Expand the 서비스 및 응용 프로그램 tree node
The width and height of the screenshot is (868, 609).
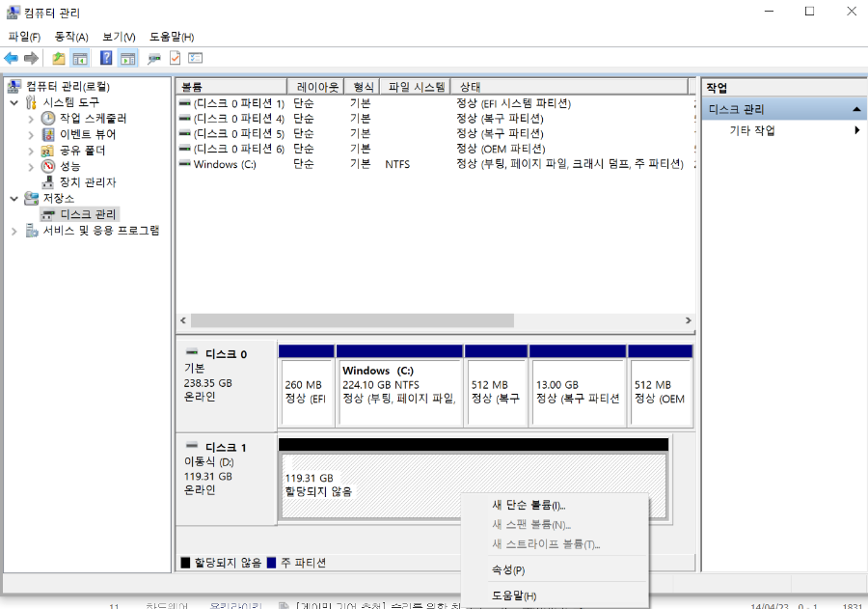tap(14, 230)
